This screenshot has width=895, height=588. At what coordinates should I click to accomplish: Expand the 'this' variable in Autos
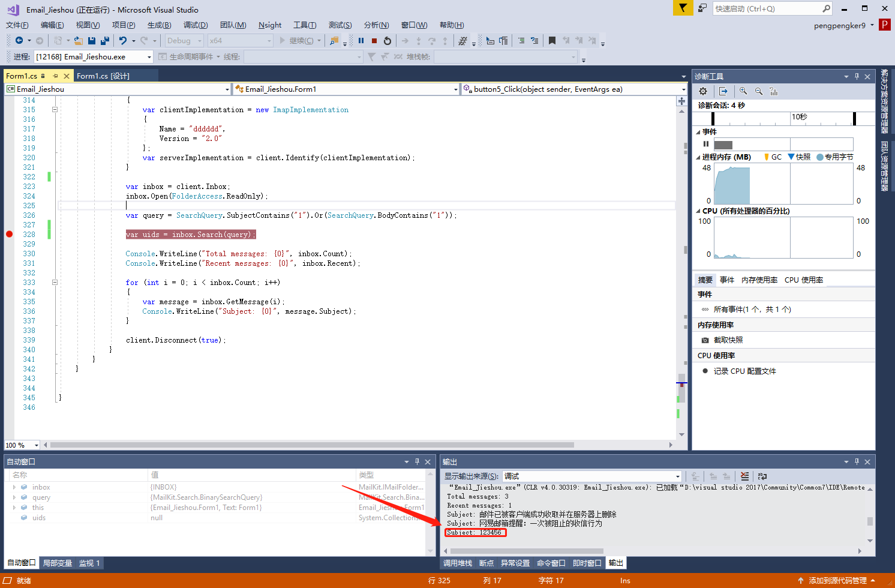tap(14, 508)
